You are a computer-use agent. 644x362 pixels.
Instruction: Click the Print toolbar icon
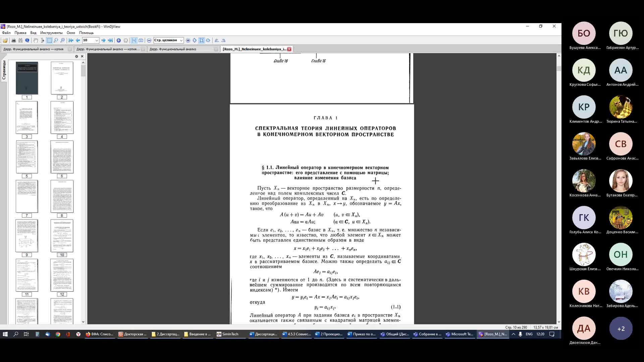(13, 40)
